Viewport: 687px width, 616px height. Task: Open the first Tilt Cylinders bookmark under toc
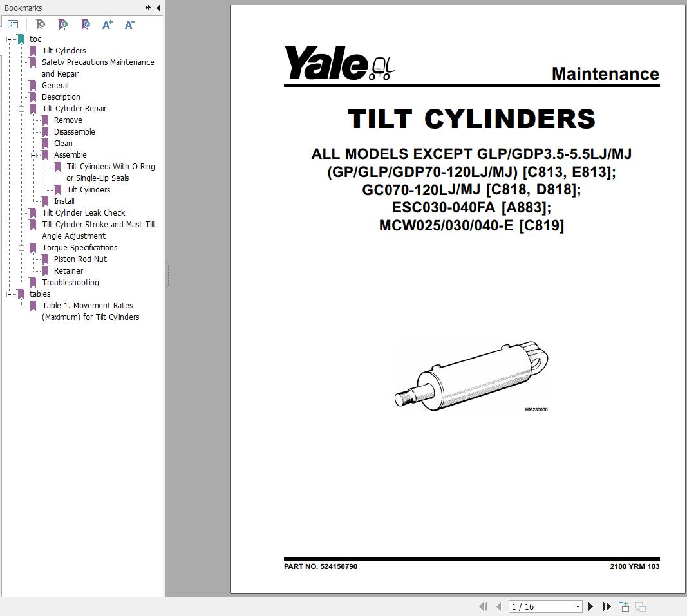64,50
